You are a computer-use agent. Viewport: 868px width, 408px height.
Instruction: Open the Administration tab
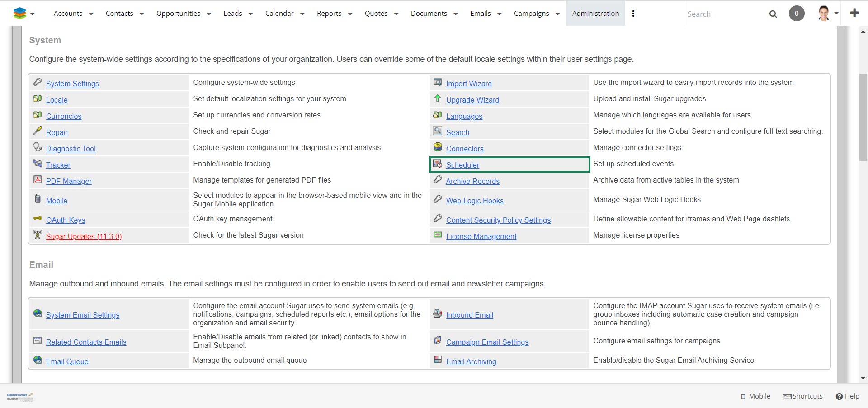595,14
